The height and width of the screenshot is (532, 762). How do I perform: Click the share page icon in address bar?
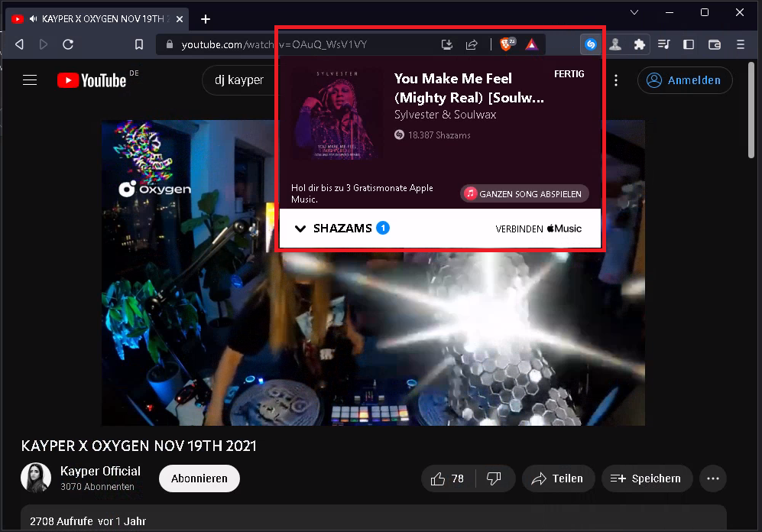click(x=472, y=45)
